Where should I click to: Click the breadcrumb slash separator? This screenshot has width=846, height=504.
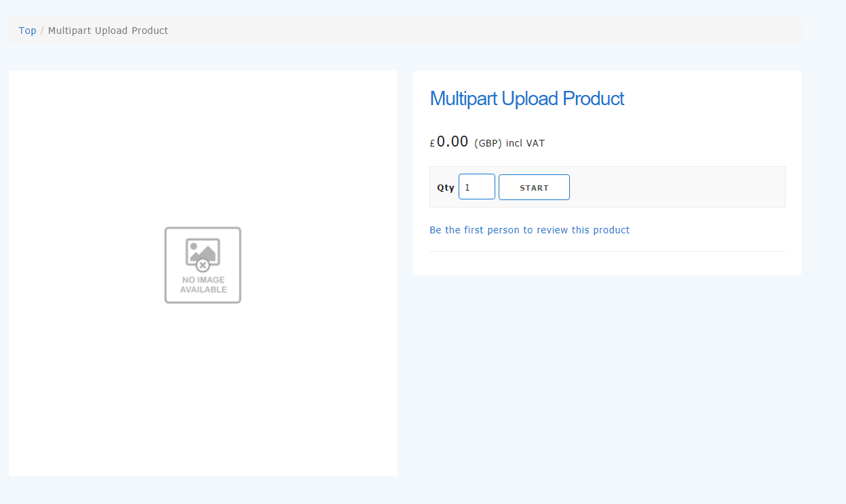(x=42, y=31)
